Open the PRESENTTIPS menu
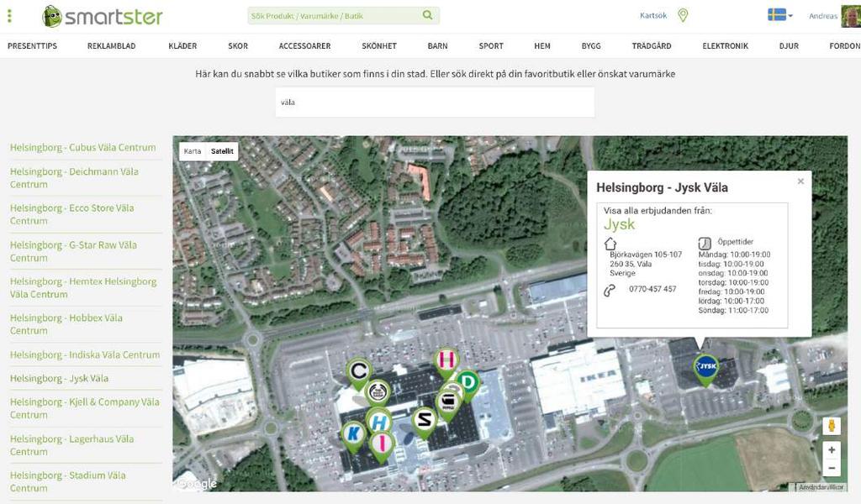 click(33, 46)
